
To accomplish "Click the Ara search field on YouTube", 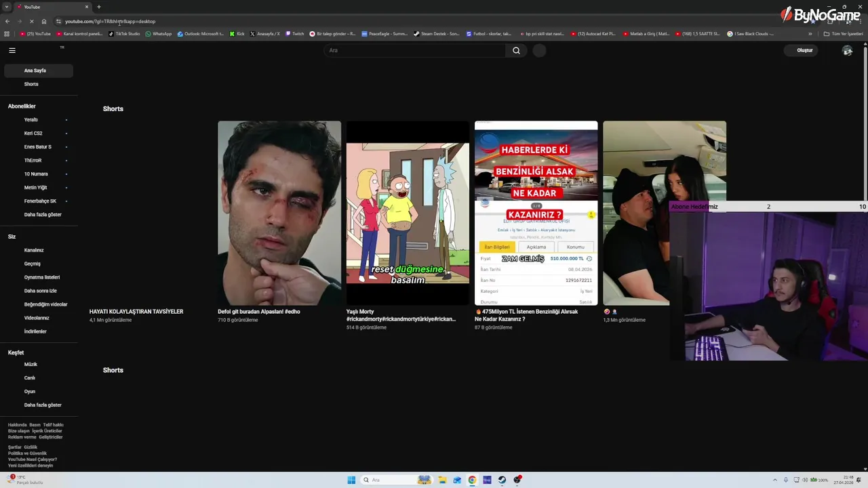I will point(414,50).
